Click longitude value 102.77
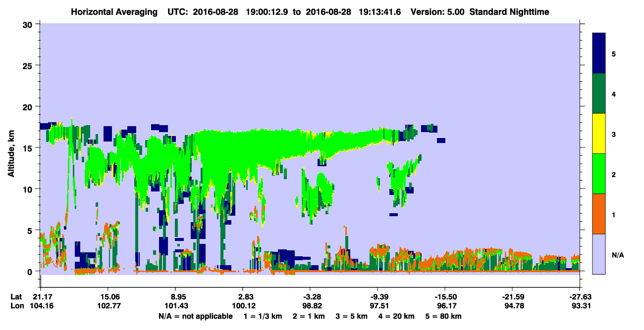Viewport: 644px width, 330px height. click(108, 306)
